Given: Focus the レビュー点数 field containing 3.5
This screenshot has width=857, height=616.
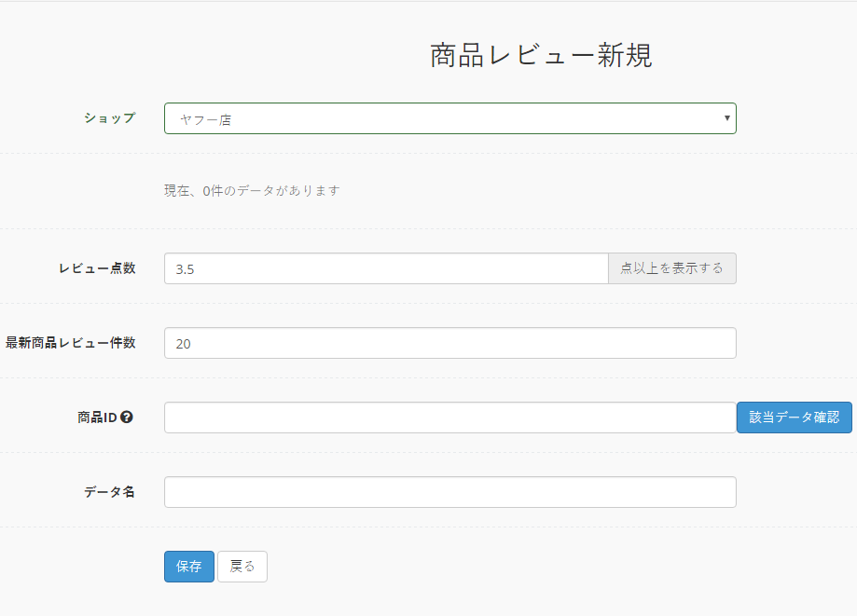Looking at the screenshot, I should click(386, 268).
